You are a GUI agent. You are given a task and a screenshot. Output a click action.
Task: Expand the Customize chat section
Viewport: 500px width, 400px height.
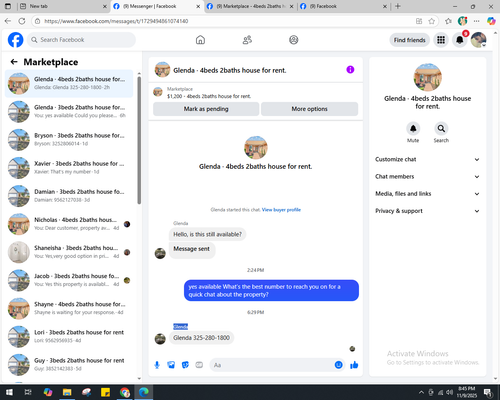coord(427,159)
